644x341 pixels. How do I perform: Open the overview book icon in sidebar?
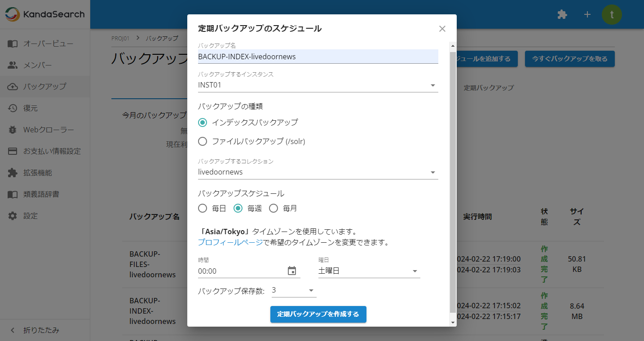pyautogui.click(x=13, y=44)
